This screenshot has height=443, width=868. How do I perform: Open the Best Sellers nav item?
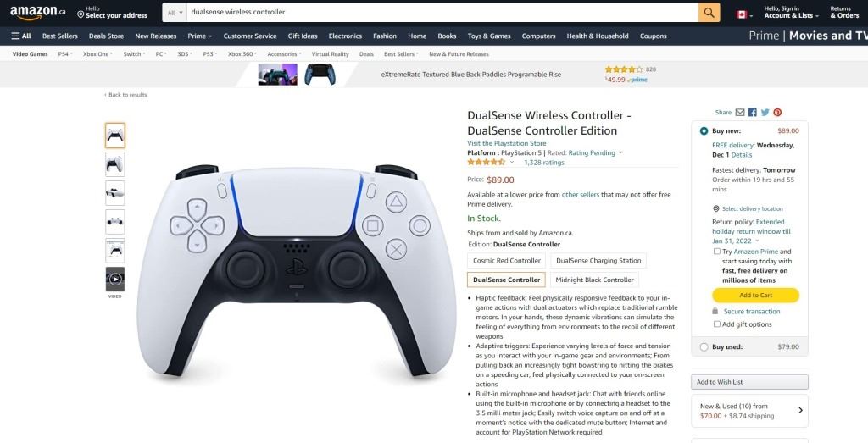click(x=60, y=36)
